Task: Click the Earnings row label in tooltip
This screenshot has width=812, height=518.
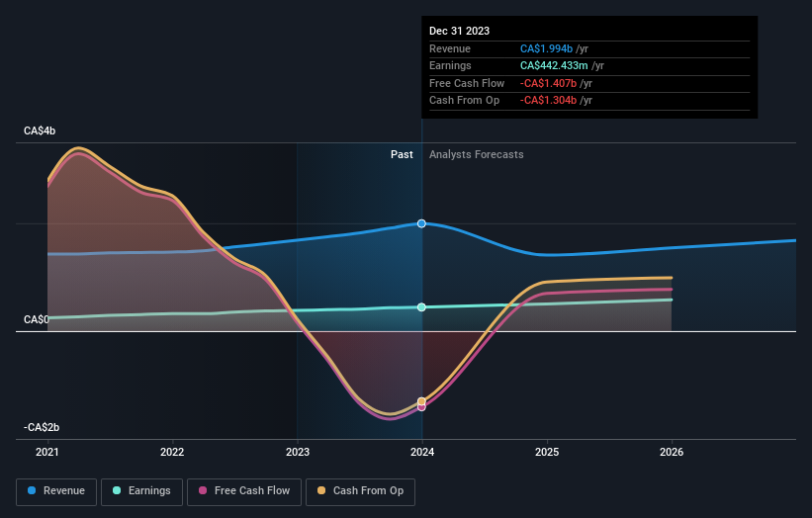Action: [x=451, y=65]
